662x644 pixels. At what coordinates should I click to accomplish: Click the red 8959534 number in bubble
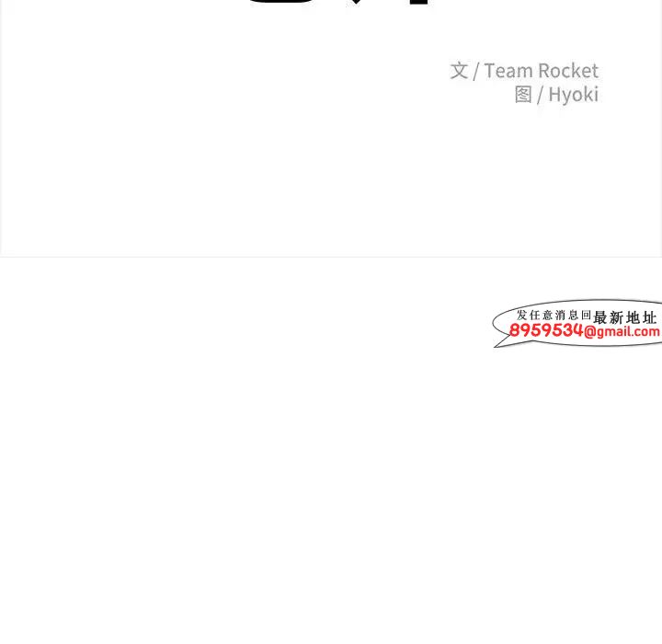click(546, 330)
